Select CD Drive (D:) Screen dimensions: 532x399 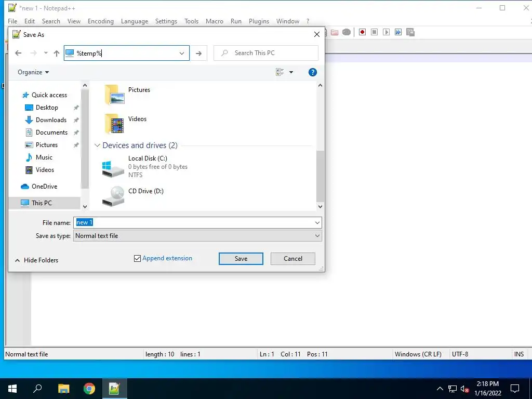133,196
